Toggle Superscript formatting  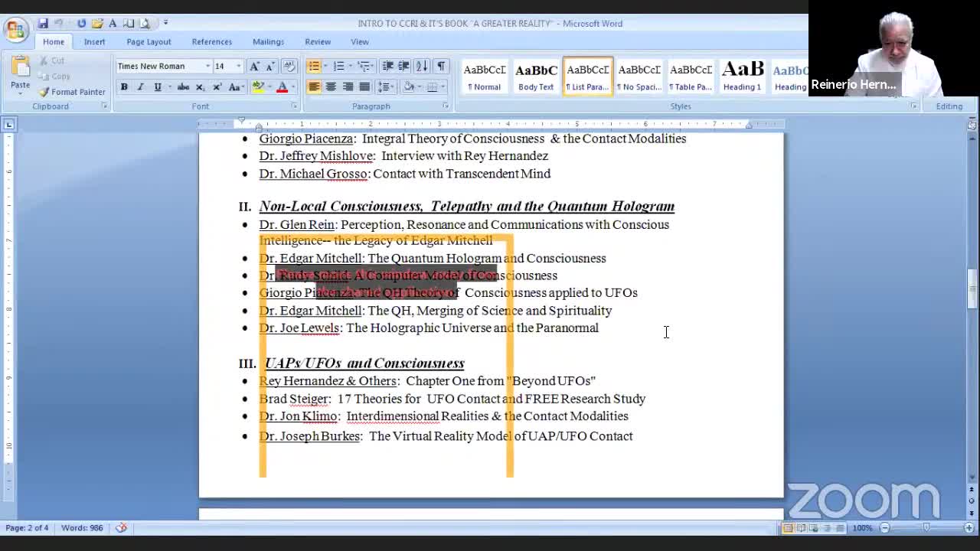pyautogui.click(x=217, y=87)
